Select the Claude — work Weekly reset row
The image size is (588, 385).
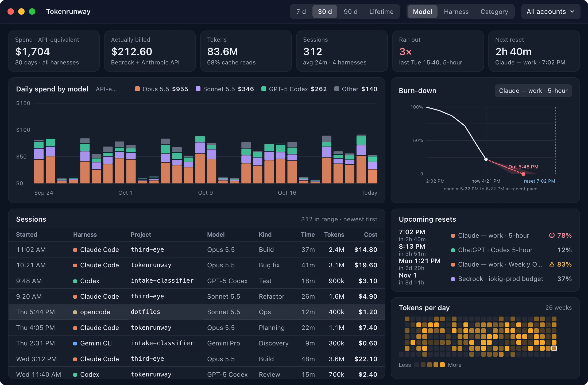pos(485,264)
